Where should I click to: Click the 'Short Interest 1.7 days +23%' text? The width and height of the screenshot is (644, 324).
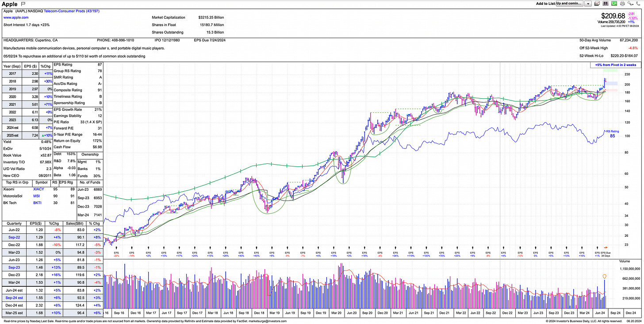[27, 25]
